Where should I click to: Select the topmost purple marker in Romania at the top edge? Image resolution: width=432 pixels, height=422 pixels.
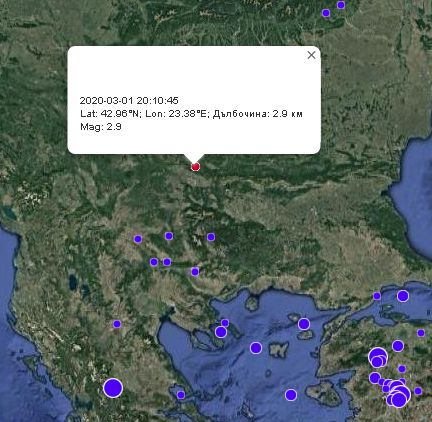point(341,5)
